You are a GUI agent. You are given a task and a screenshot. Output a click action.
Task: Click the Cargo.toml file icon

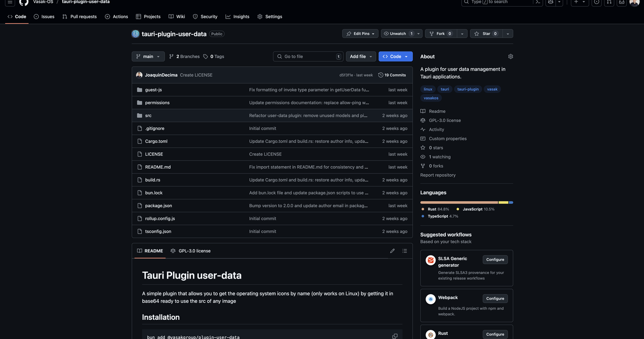140,141
